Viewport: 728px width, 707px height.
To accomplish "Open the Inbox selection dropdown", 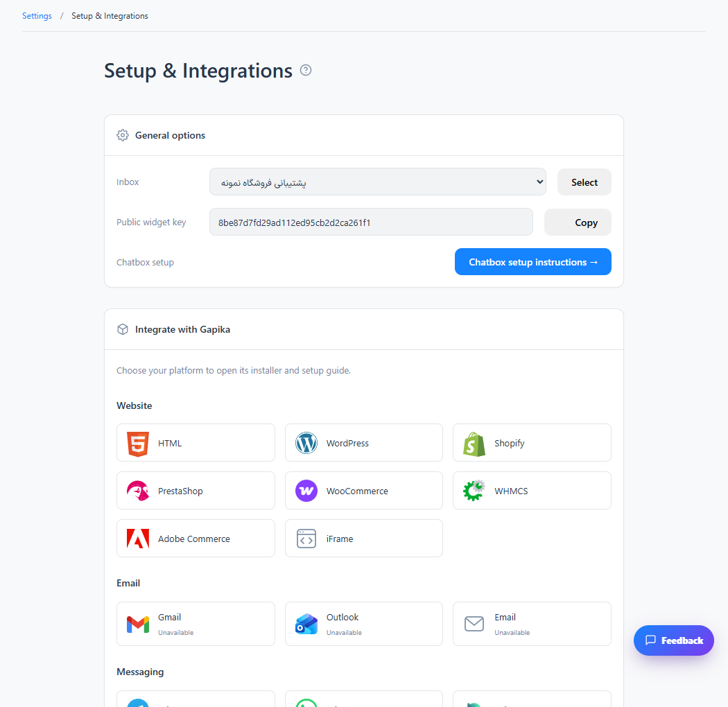I will click(377, 182).
